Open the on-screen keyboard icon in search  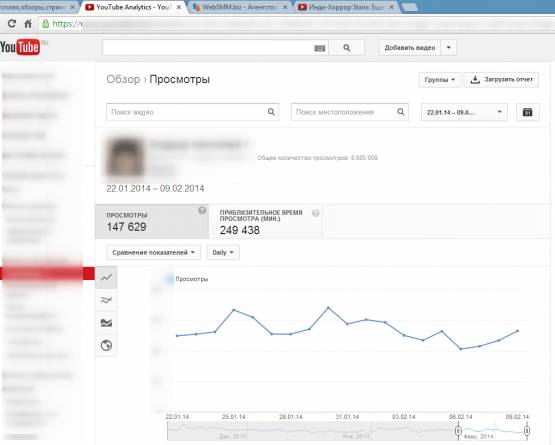click(x=320, y=48)
